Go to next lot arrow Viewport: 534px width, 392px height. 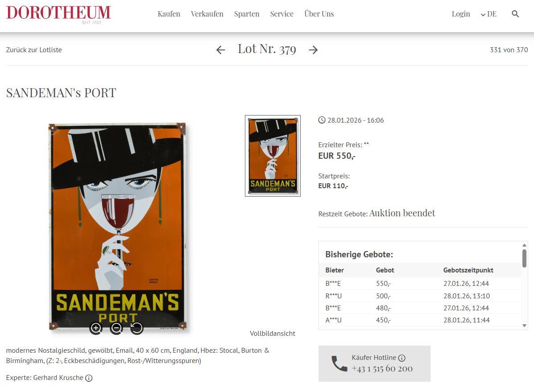(x=313, y=50)
